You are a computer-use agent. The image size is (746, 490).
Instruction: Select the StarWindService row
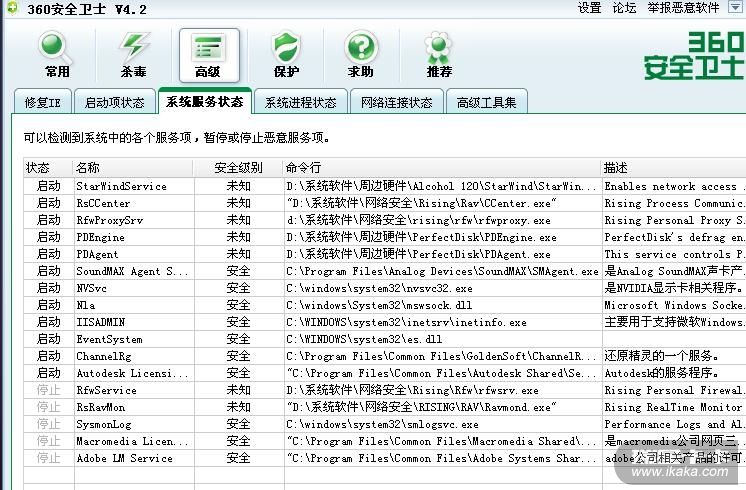[384, 186]
